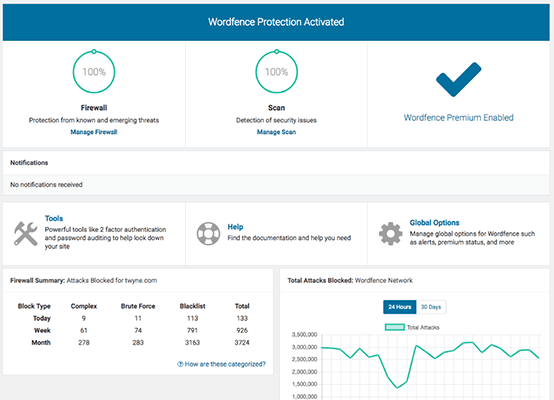Screen dimensions: 554x400
Task: Click Month's Complex value 278
Action: [84, 342]
